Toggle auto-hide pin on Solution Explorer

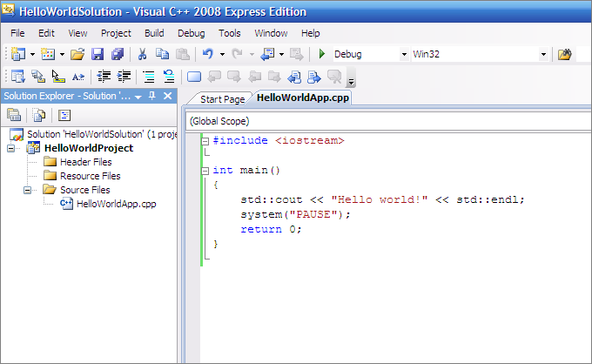click(x=151, y=96)
